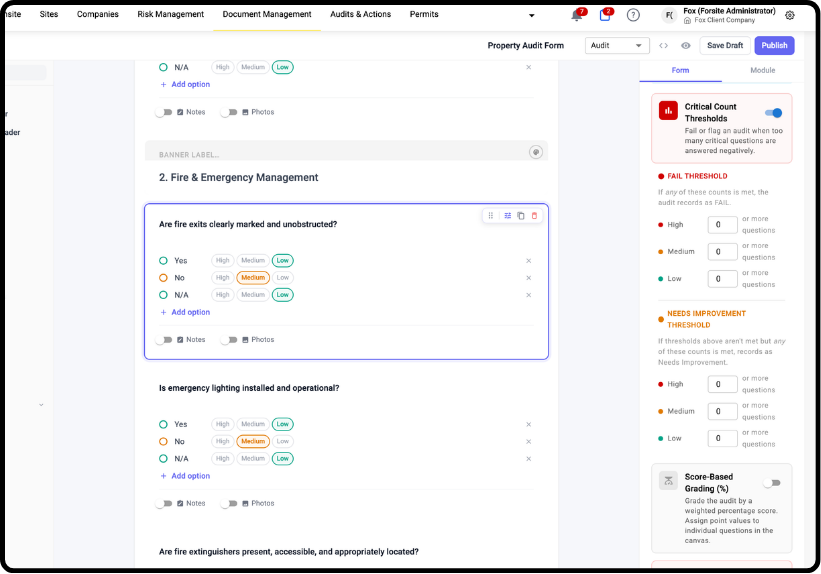Image resolution: width=821 pixels, height=574 pixels.
Task: Open Document Management menu
Action: pos(267,14)
